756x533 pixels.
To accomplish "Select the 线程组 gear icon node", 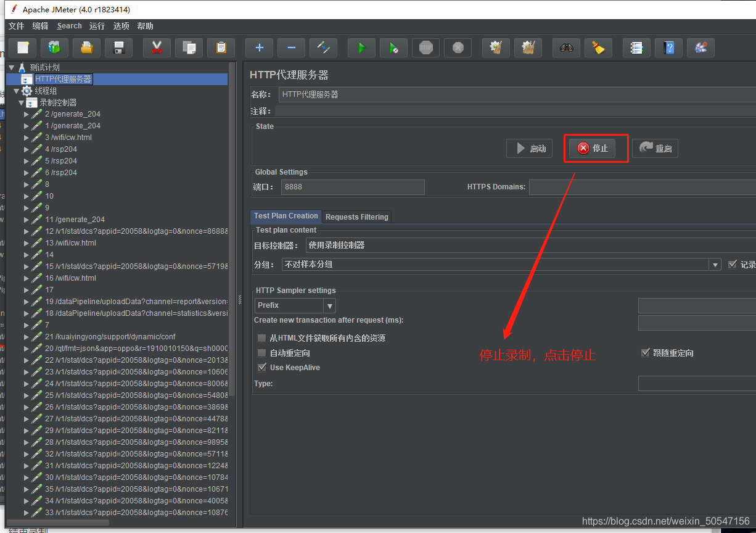I will pos(27,91).
